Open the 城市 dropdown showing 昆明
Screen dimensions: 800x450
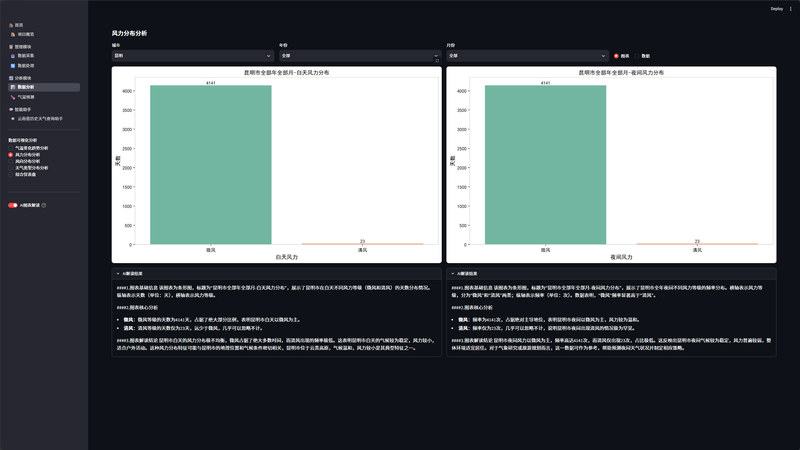click(x=192, y=56)
